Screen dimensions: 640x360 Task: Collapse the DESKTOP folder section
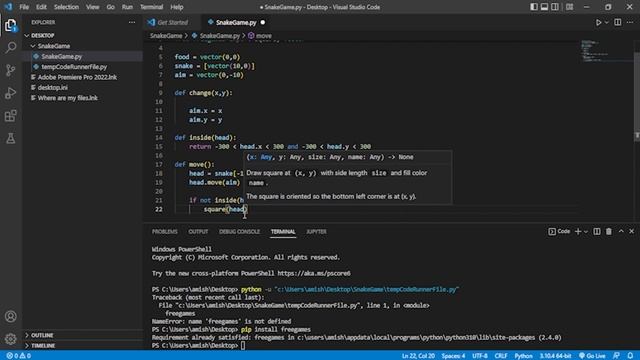(x=42, y=36)
